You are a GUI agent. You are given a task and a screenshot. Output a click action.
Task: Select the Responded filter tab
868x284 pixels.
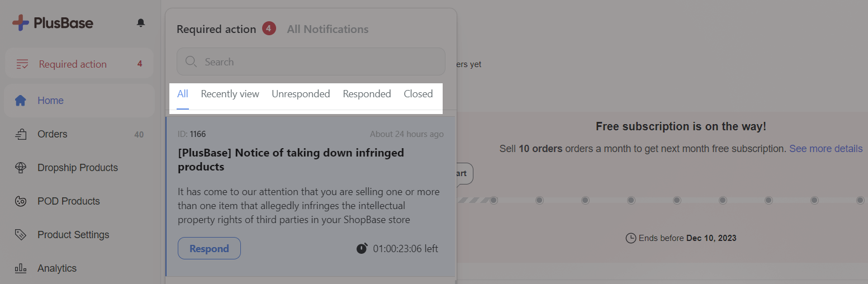pos(367,94)
